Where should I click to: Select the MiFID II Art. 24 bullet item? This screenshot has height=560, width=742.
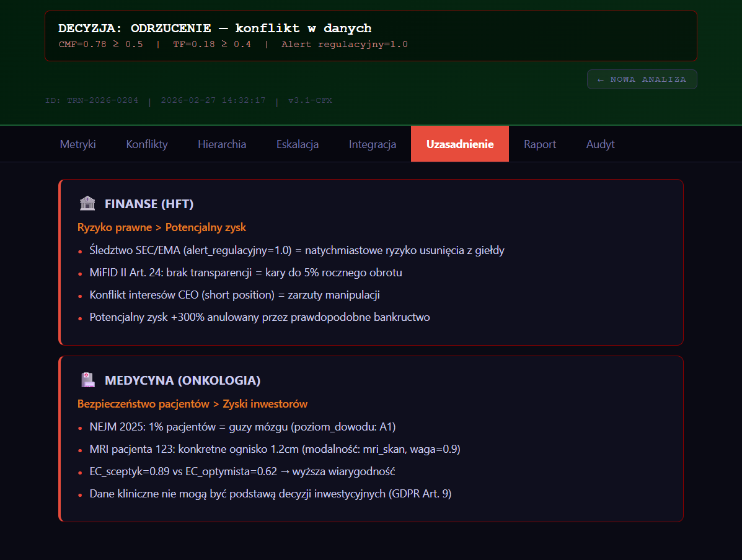click(x=246, y=273)
